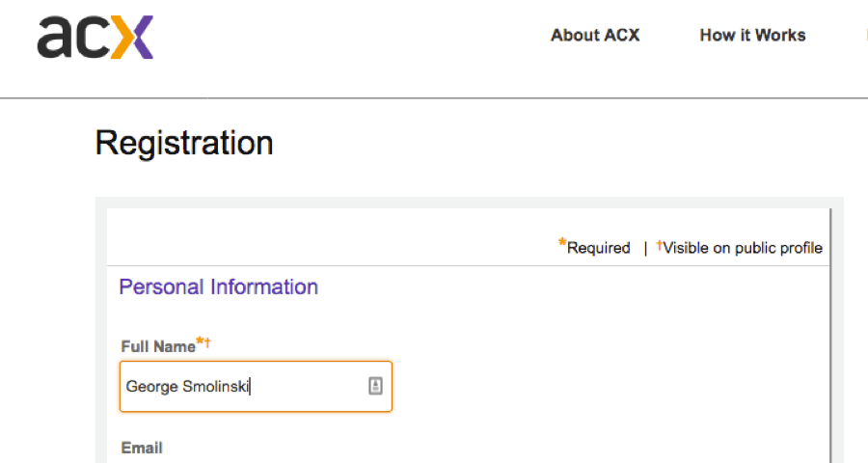Click the letters 'ac' in the ACX logo
Viewport: 868px width, 463px height.
[x=73, y=39]
